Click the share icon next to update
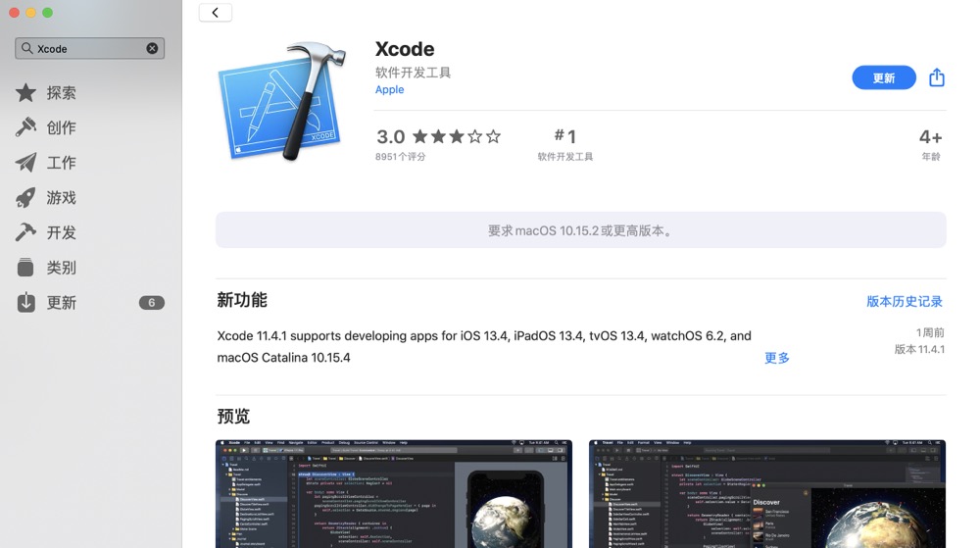The height and width of the screenshot is (548, 980). tap(936, 77)
